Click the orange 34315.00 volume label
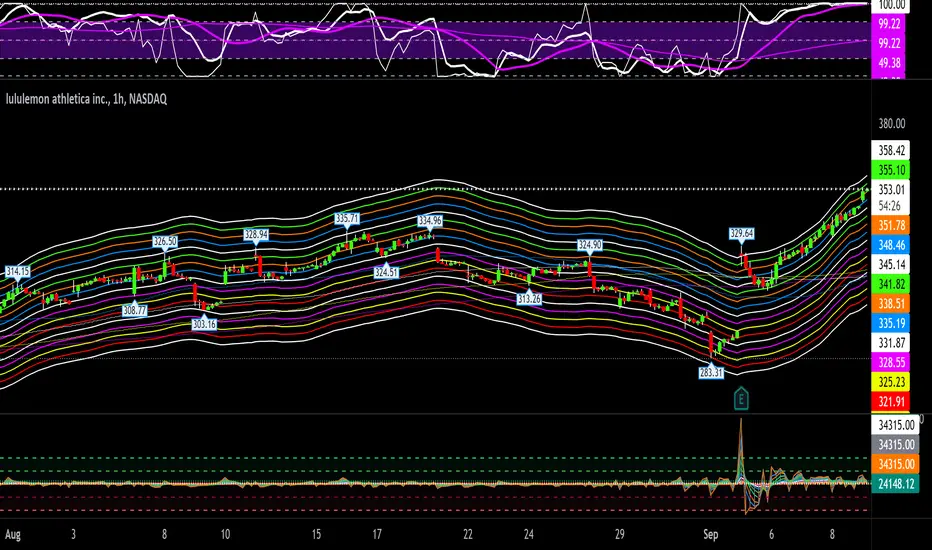 tap(896, 464)
